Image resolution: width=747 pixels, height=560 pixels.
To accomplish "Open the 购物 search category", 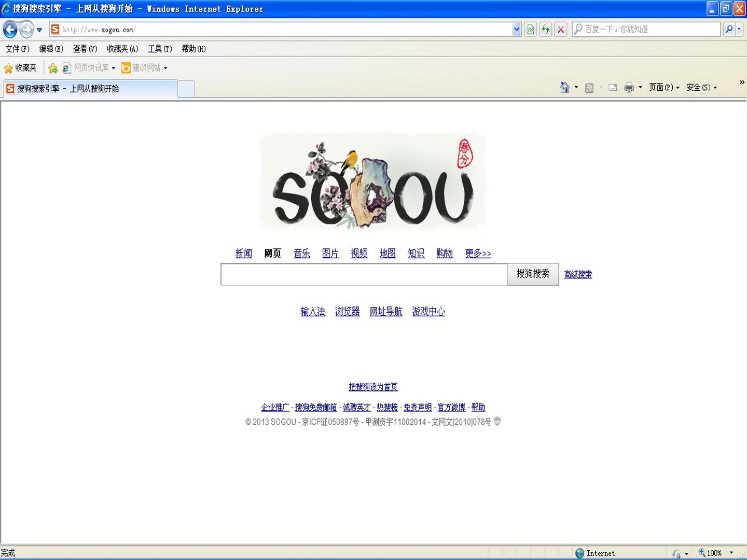I will tap(445, 254).
